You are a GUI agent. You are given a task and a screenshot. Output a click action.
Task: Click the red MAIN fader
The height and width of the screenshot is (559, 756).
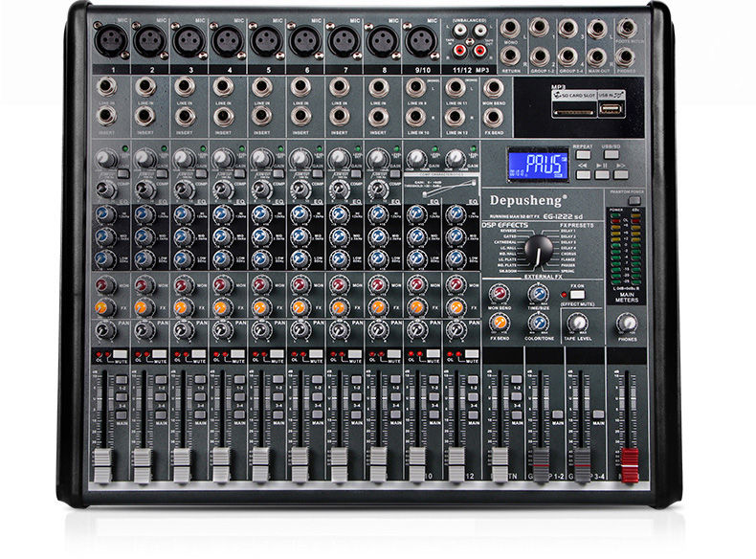(x=629, y=465)
